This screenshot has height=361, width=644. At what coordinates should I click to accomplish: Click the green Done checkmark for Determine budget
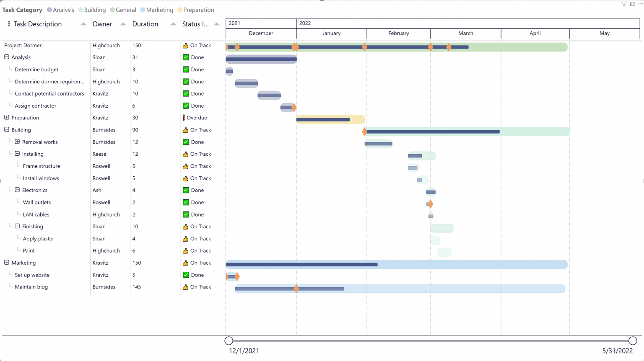(186, 69)
